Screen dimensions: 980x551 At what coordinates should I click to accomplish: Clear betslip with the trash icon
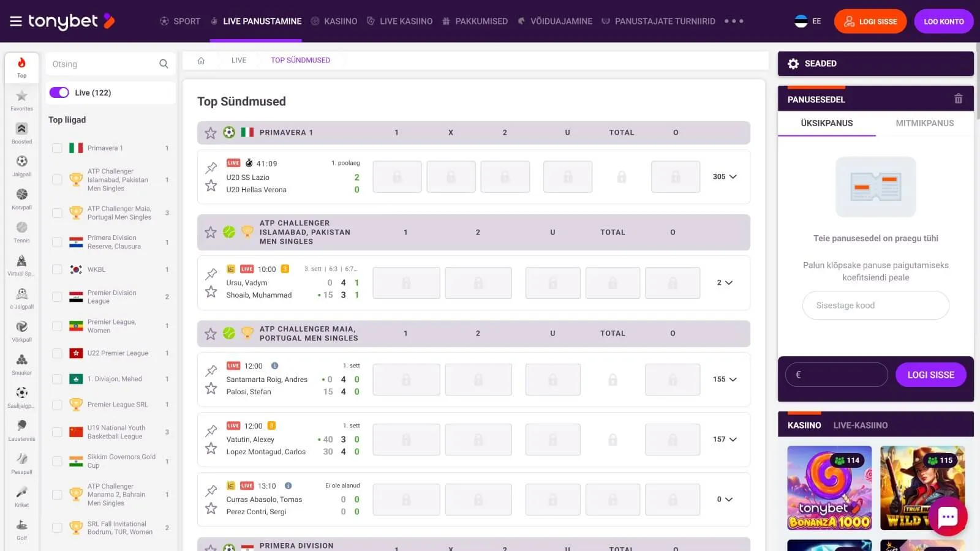click(x=958, y=99)
